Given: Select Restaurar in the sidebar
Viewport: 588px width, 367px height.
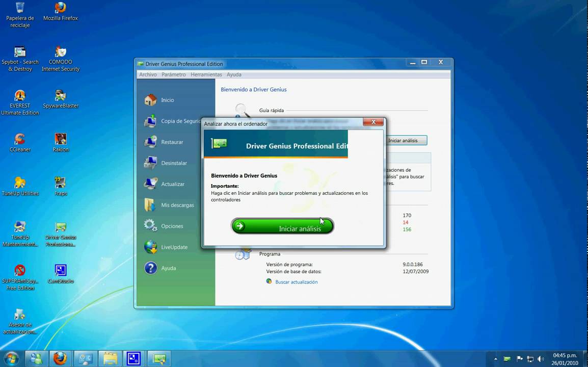Looking at the screenshot, I should coord(164,142).
